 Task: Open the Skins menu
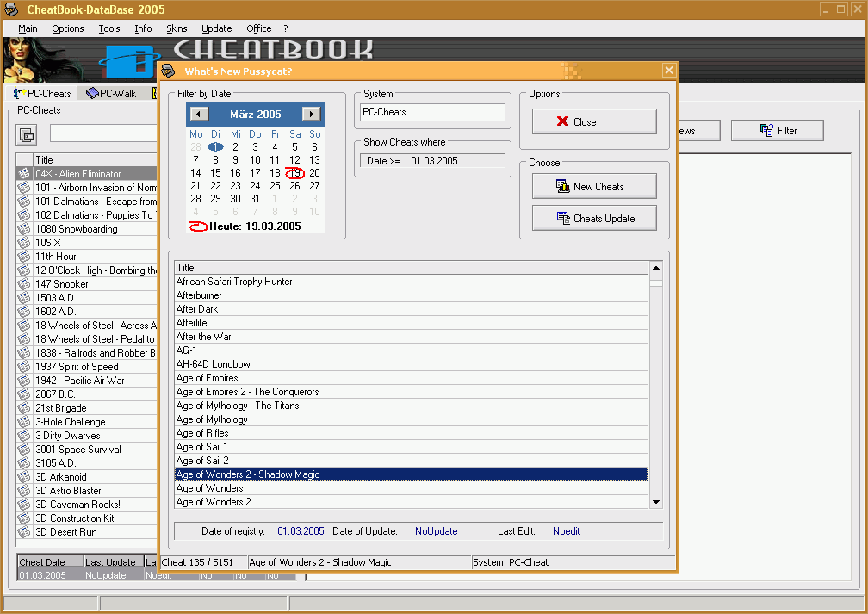tap(177, 28)
